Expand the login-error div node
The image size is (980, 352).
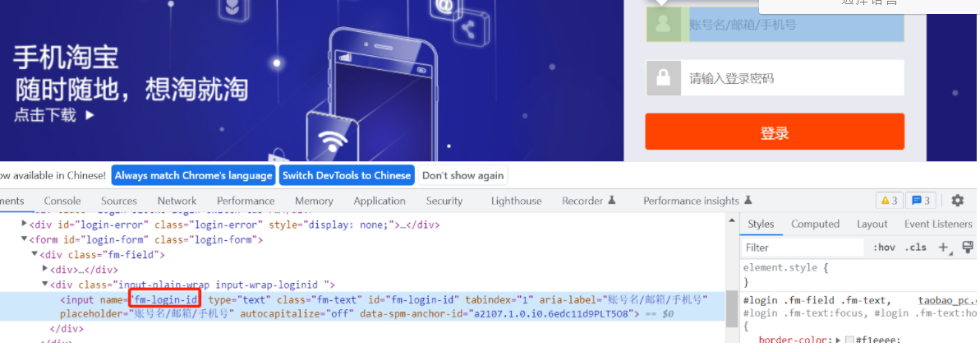pyautogui.click(x=25, y=224)
